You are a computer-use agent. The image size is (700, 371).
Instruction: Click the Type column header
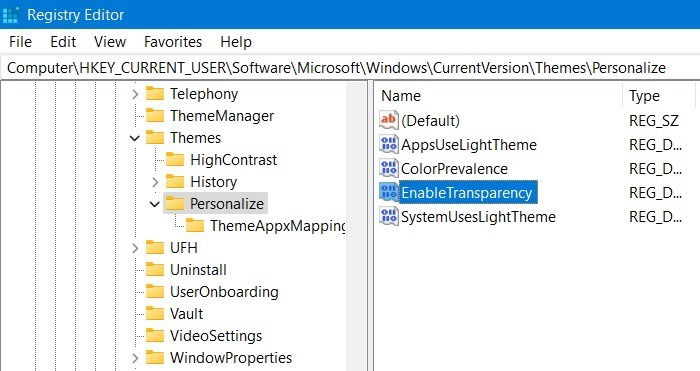point(659,96)
